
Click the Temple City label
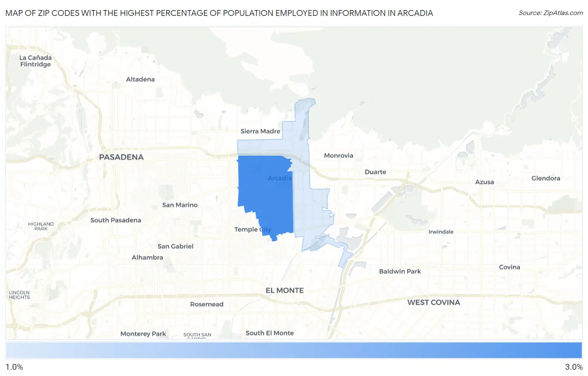(253, 230)
